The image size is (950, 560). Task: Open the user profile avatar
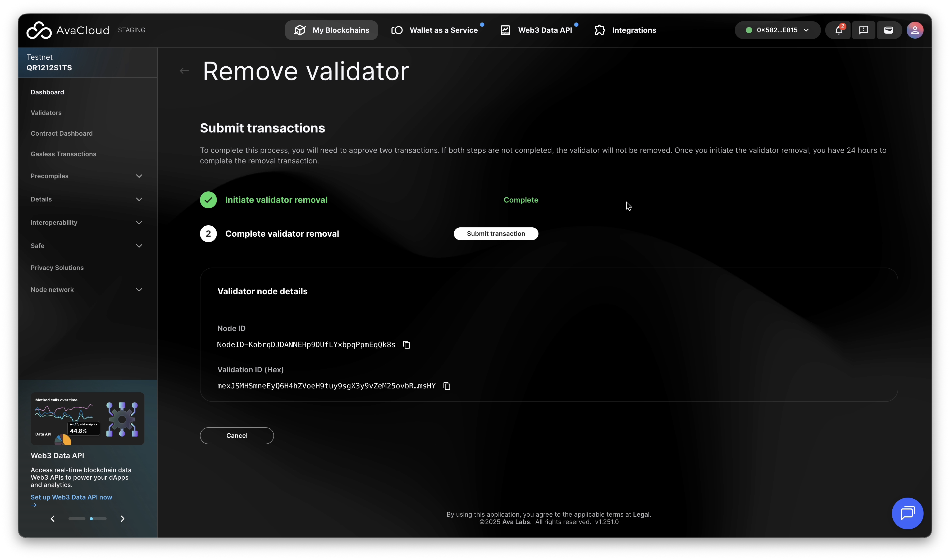[x=915, y=30]
